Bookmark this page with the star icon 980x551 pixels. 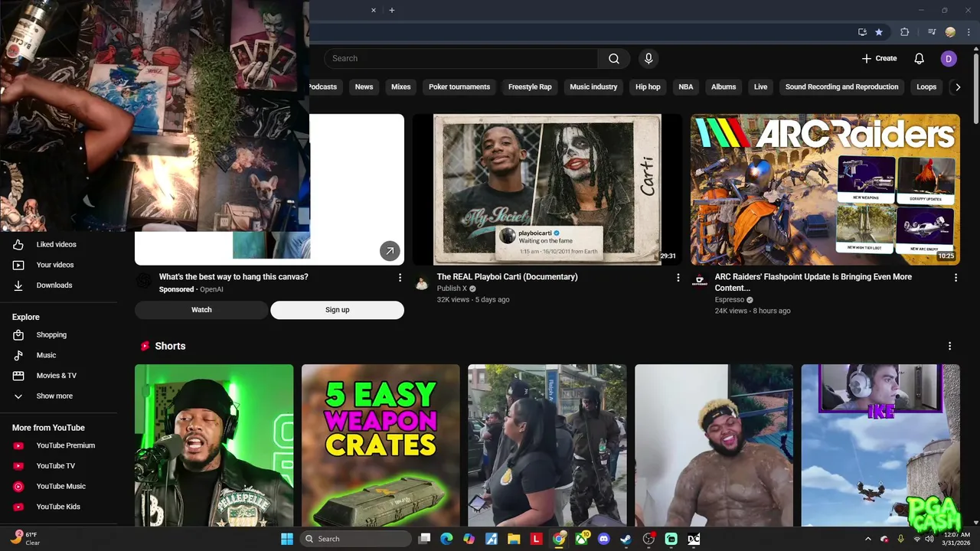coord(879,32)
